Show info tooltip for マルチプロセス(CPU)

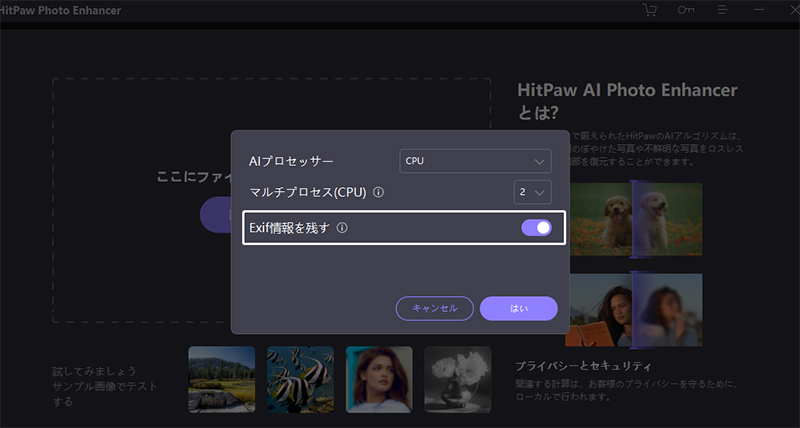379,192
